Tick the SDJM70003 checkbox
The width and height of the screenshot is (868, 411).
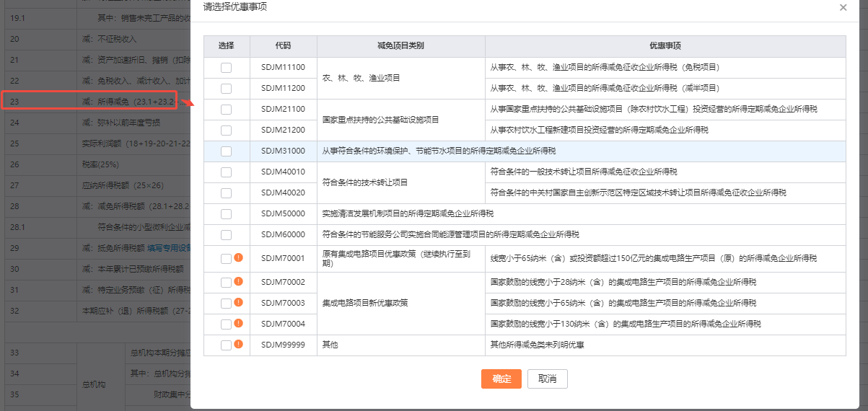pyautogui.click(x=226, y=304)
